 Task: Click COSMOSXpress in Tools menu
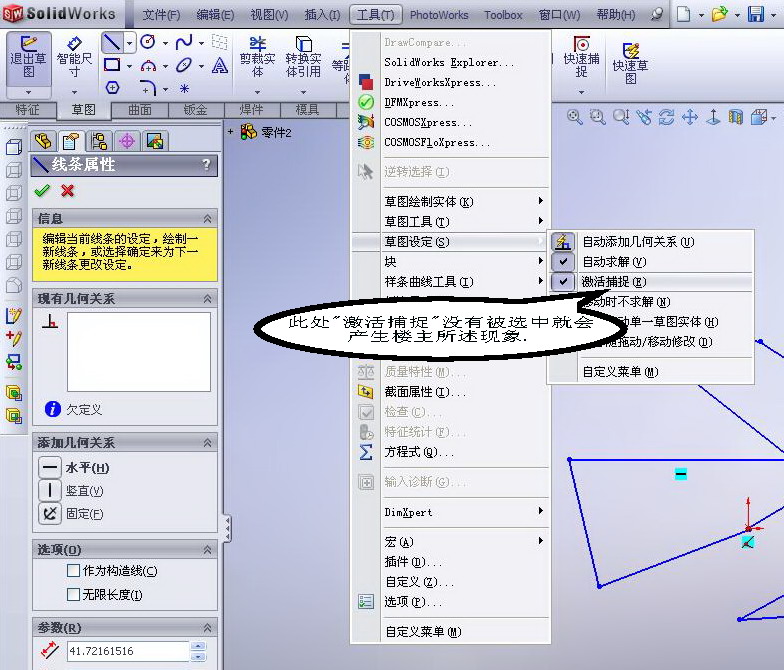pyautogui.click(x=450, y=122)
